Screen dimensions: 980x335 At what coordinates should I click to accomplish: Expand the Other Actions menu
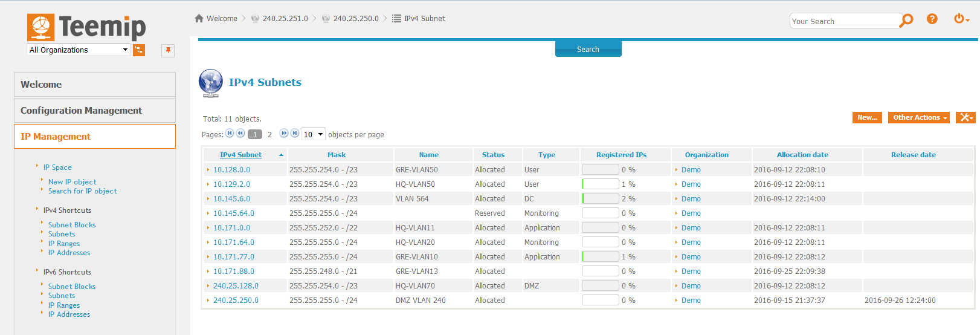point(919,117)
